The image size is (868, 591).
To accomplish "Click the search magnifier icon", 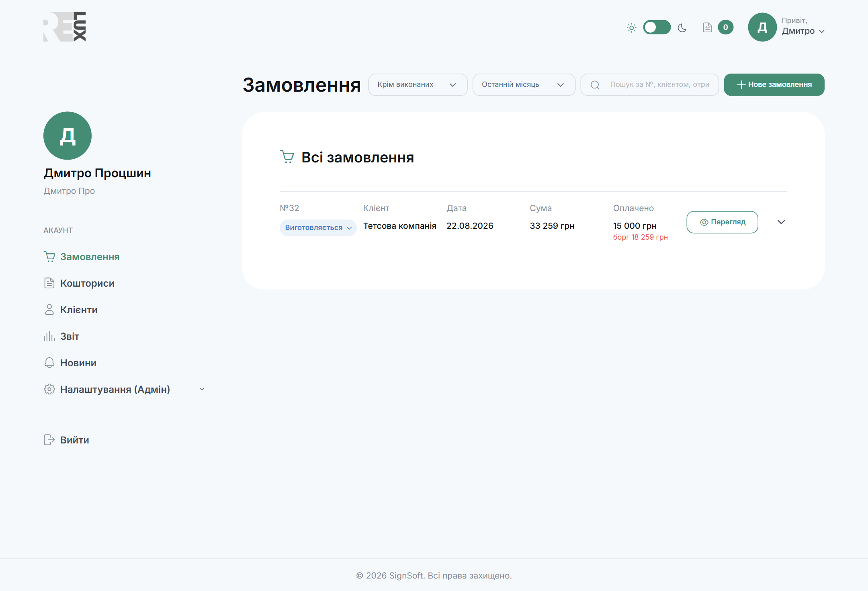I will [x=595, y=85].
